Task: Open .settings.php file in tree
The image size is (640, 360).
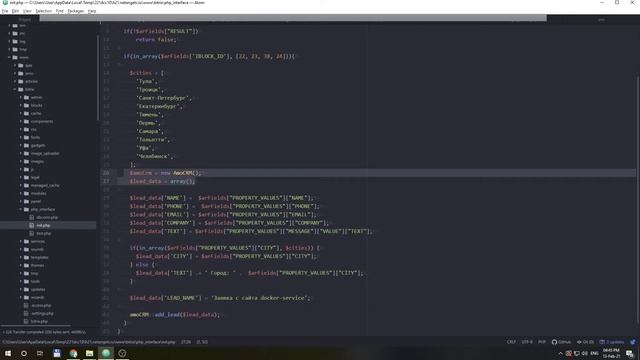Action: point(42,313)
